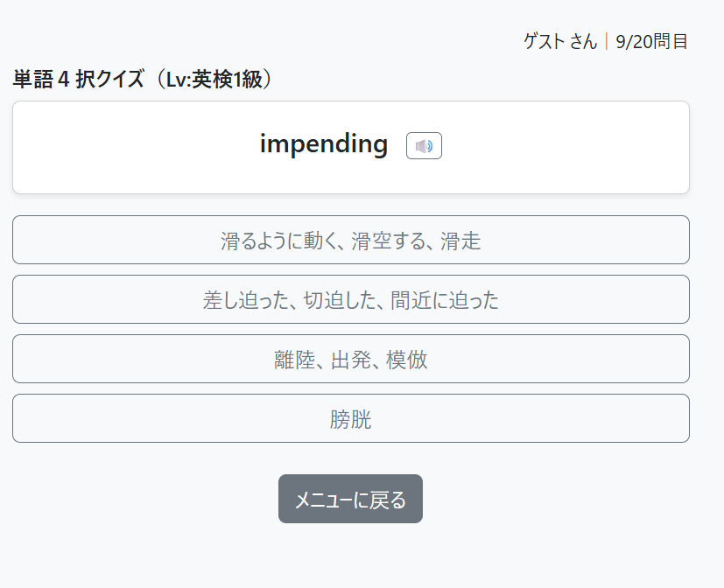The width and height of the screenshot is (724, 588).
Task: Select the 膀胱 answer option
Action: 351,418
